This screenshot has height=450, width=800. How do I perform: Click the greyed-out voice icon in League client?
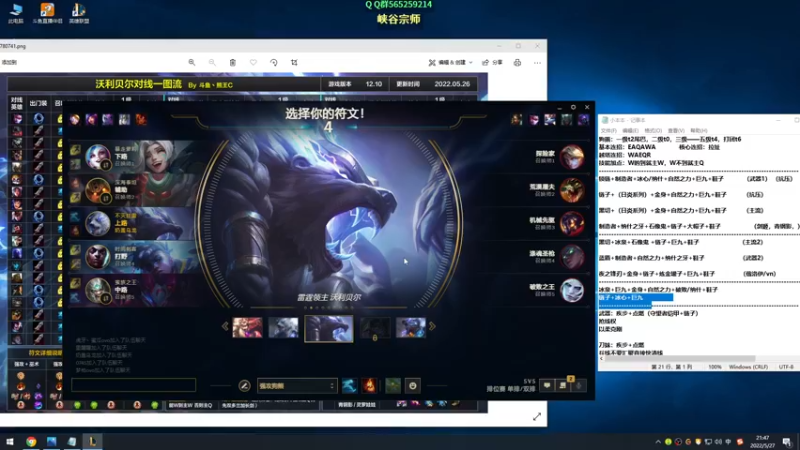(x=579, y=385)
